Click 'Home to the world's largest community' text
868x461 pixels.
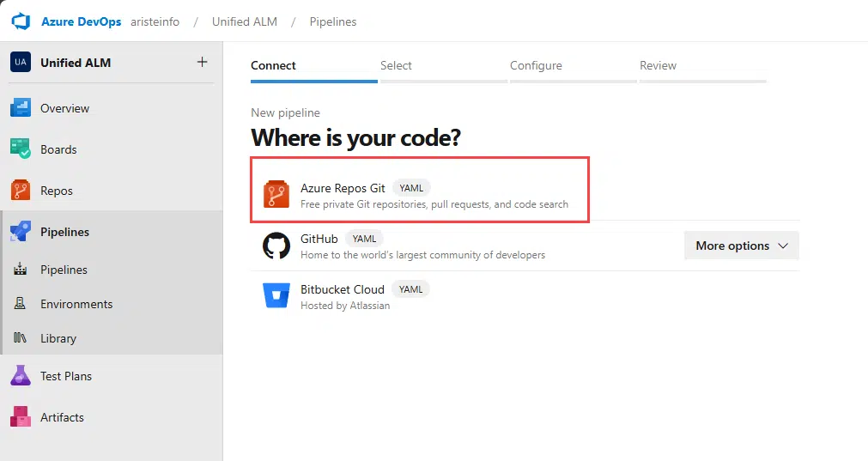(423, 255)
